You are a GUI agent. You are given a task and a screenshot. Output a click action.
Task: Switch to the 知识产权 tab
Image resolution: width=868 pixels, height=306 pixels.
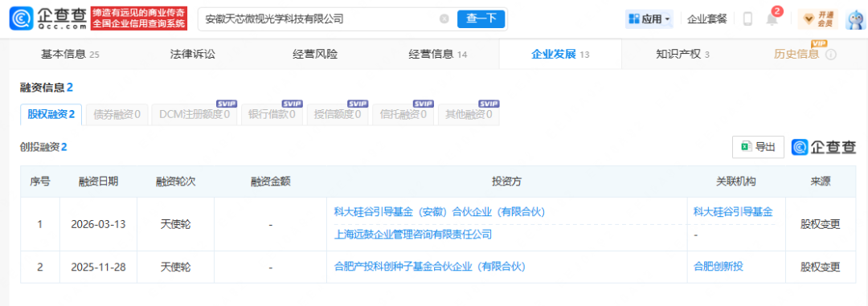pyautogui.click(x=682, y=55)
